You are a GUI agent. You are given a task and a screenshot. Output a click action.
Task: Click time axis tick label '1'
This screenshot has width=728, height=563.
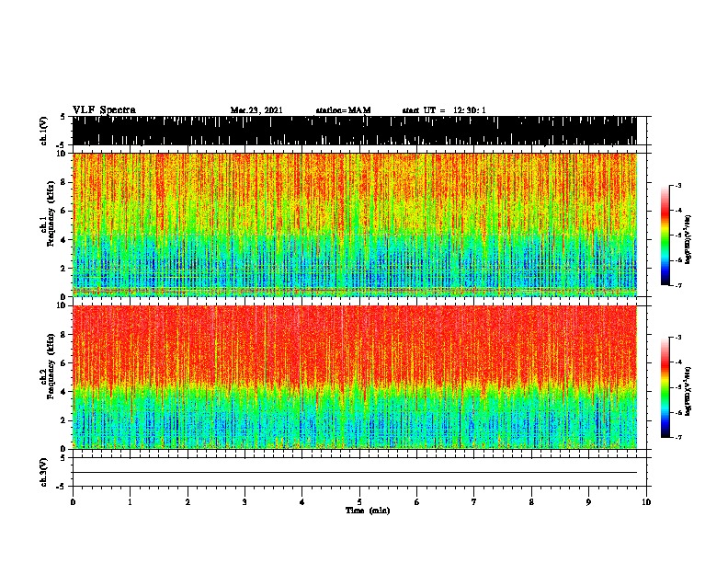130,502
